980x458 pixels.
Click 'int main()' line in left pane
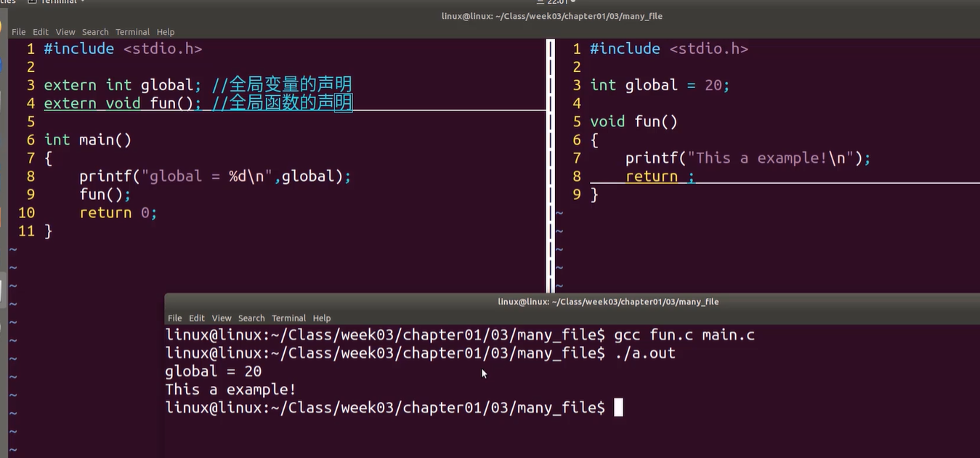click(88, 140)
